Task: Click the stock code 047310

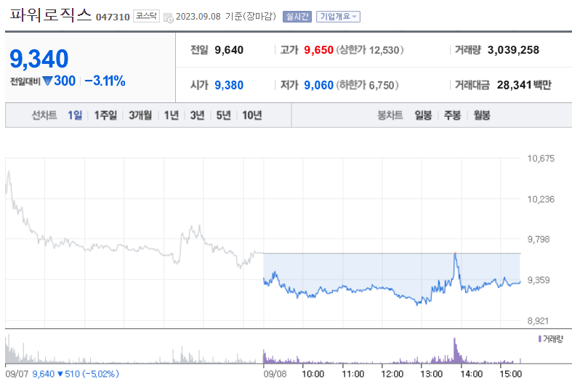Action: click(113, 17)
